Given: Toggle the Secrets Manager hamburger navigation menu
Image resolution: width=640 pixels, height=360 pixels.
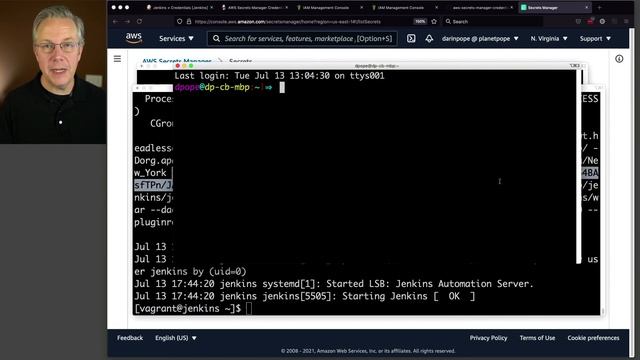Looking at the screenshot, I should pos(117,59).
